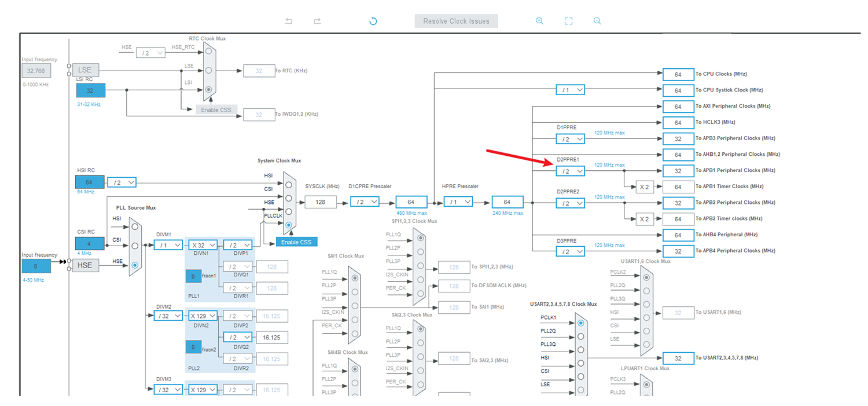The image size is (868, 406).
Task: Select PCLK1 in USART2,3,4,5,7,8 Clock Mux
Action: pyautogui.click(x=580, y=323)
